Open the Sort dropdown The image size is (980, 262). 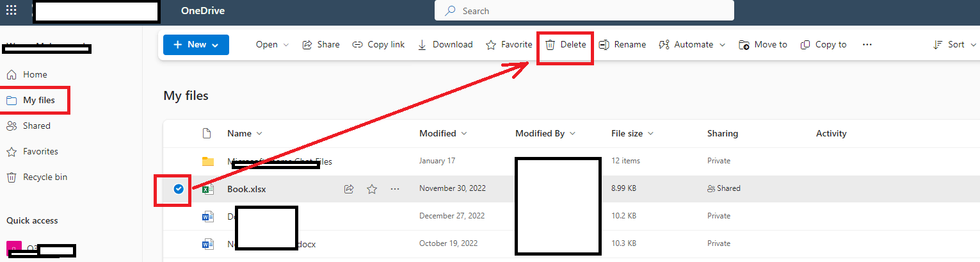955,44
